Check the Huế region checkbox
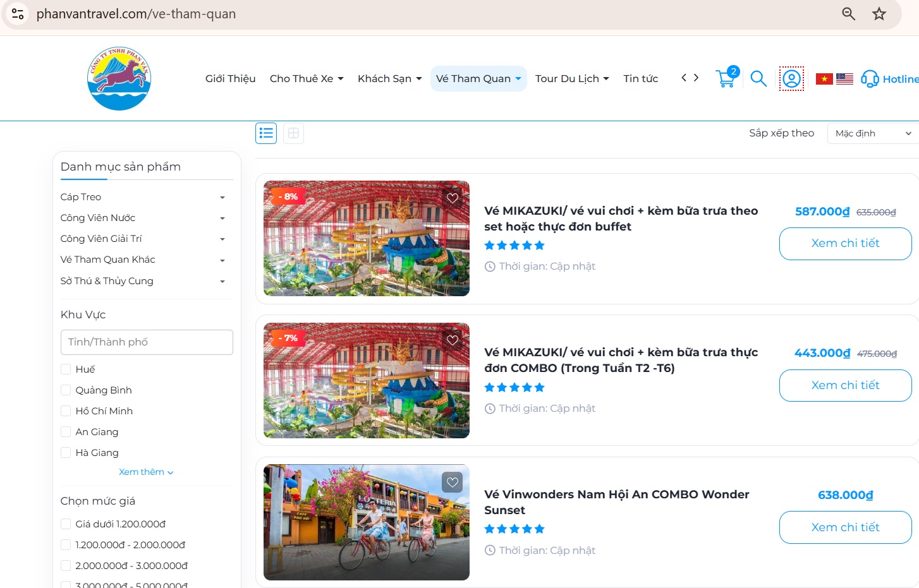The width and height of the screenshot is (919, 588). coord(66,369)
